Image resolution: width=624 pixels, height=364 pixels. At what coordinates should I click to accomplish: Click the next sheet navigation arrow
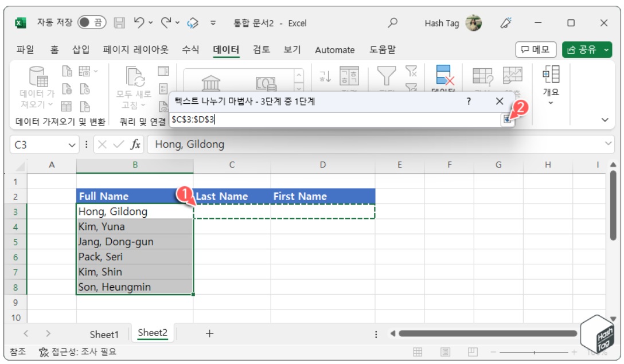[48, 334]
